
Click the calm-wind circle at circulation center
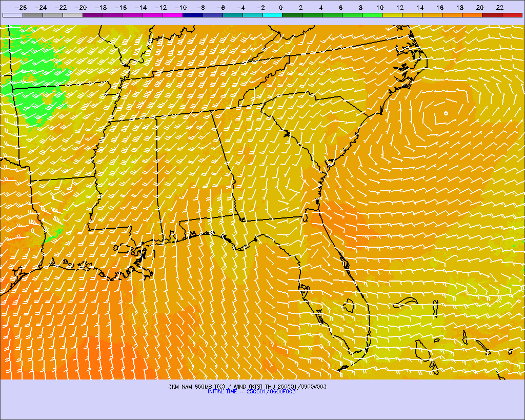[x=446, y=113]
